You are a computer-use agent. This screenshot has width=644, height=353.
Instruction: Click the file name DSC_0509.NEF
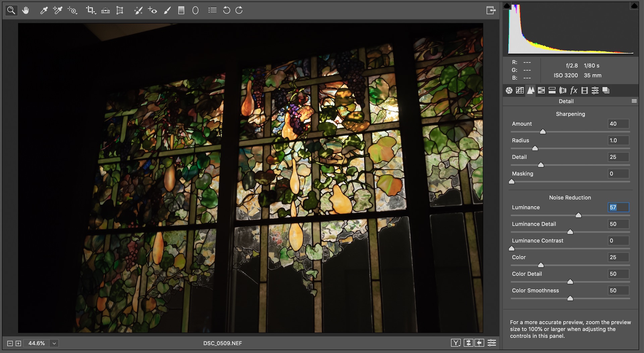point(222,343)
